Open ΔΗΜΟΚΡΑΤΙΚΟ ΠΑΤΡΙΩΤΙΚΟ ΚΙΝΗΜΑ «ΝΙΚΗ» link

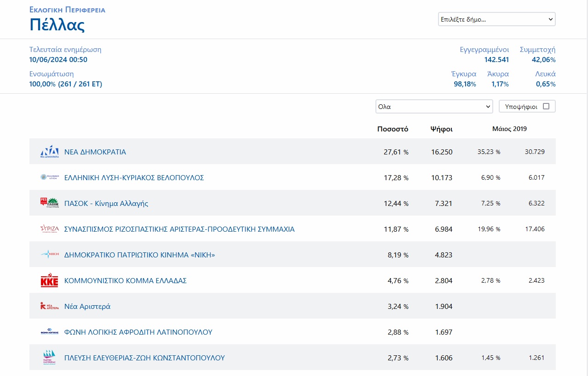coord(140,255)
